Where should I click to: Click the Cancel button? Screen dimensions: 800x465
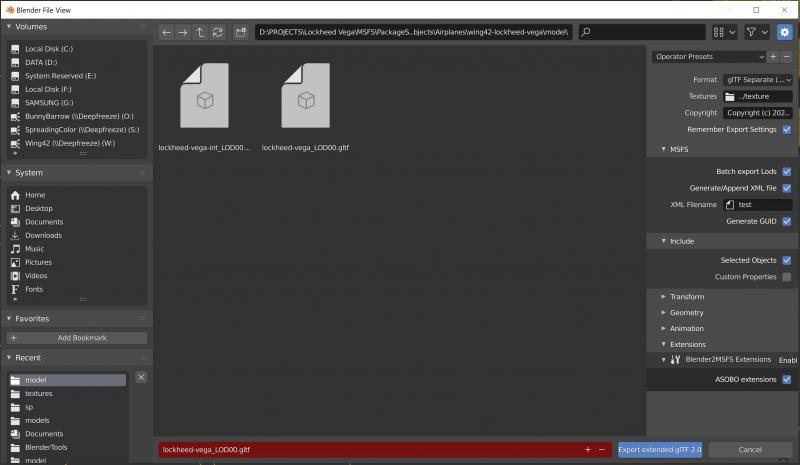coord(750,450)
